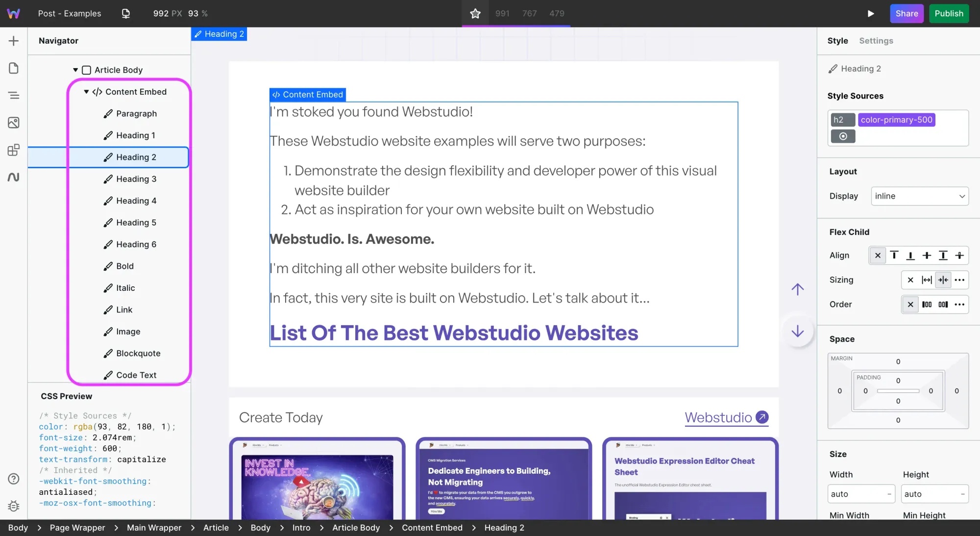Open the AI assistant panel

14,177
